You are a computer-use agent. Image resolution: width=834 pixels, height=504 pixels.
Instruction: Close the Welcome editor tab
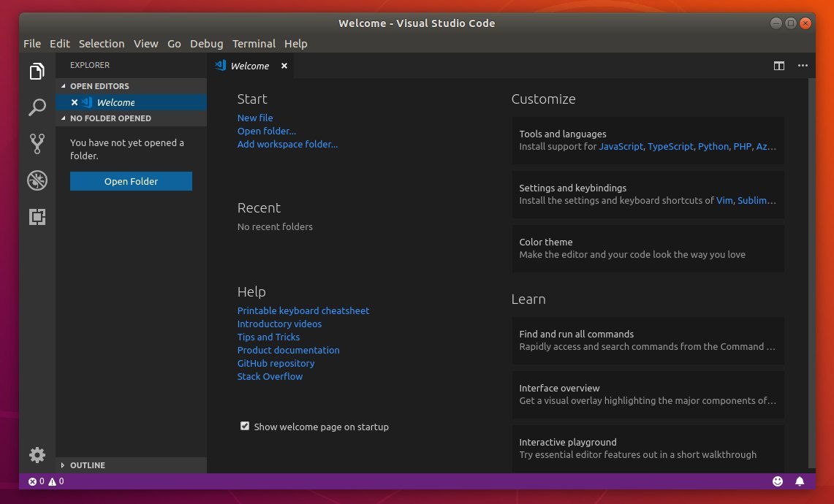tap(284, 66)
